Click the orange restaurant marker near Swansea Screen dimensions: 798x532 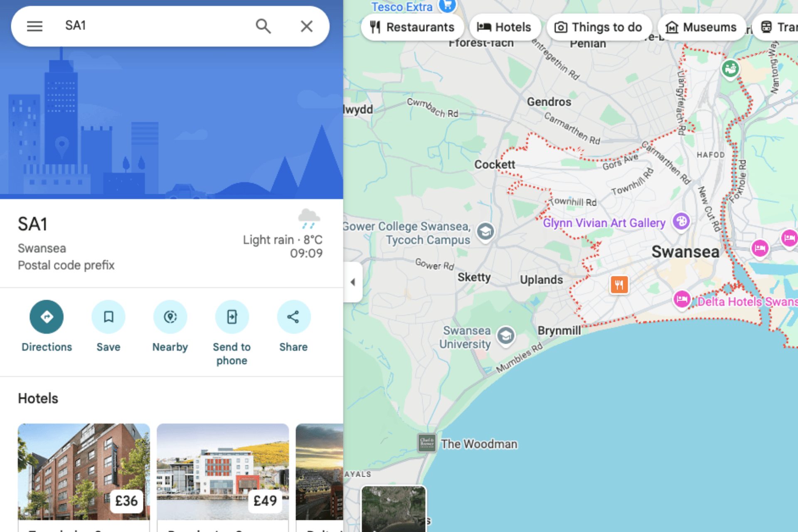pos(618,284)
